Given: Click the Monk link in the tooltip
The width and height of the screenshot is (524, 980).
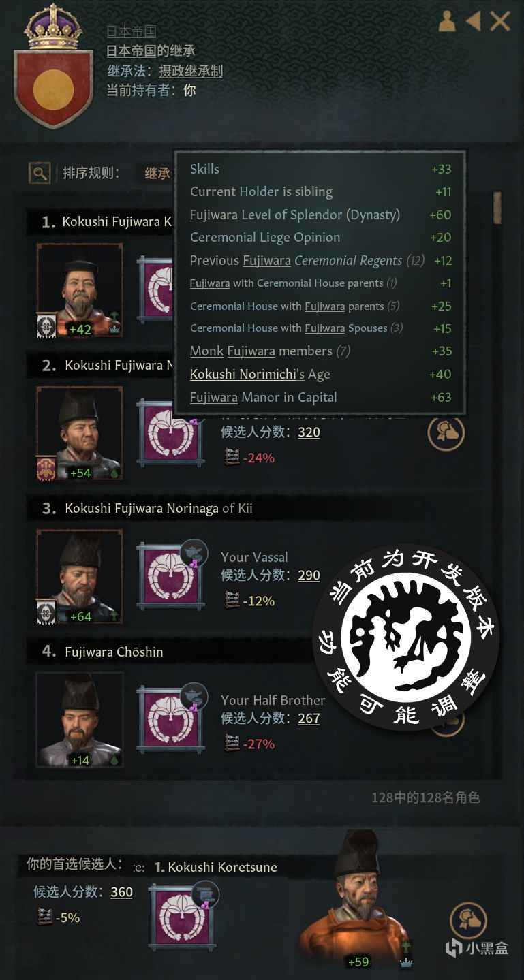Looking at the screenshot, I should 206,351.
